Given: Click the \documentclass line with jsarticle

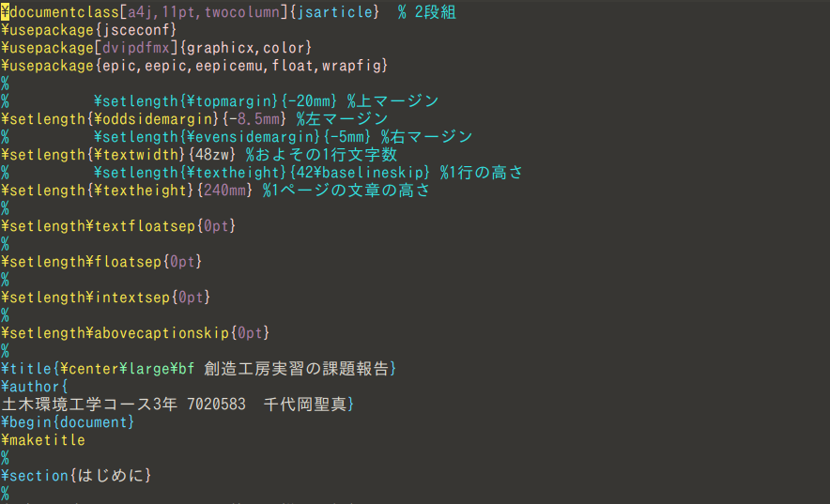Looking at the screenshot, I should click(x=229, y=12).
